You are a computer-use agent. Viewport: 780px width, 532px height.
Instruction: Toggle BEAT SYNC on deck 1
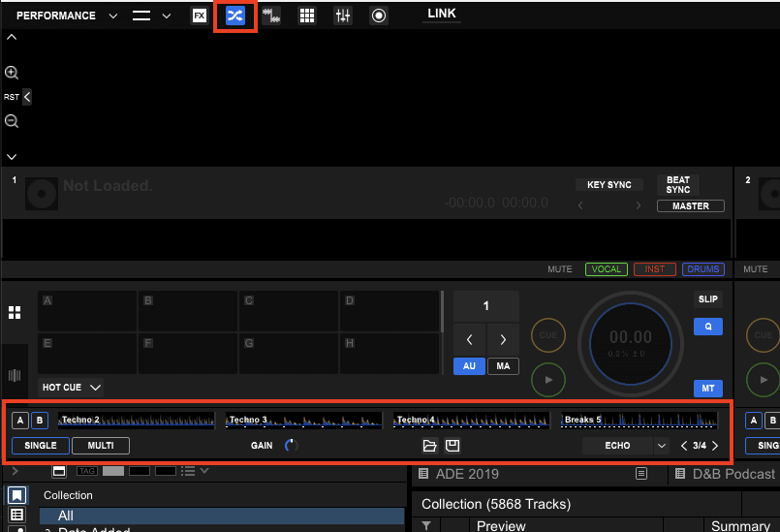click(678, 185)
